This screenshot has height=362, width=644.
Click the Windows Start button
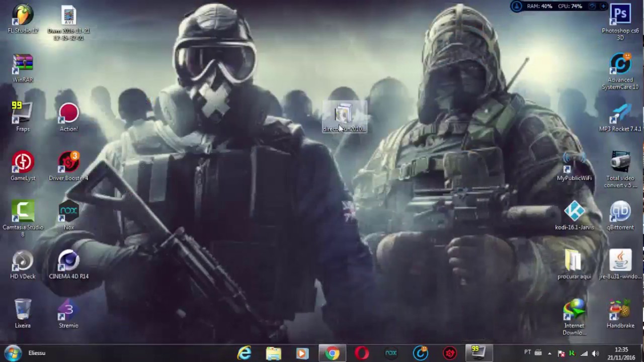[x=13, y=353]
